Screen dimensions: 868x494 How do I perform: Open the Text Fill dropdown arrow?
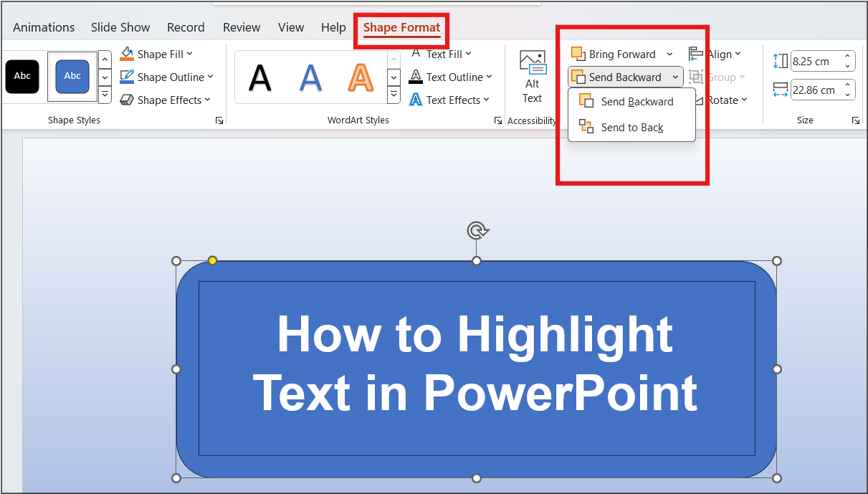(468, 54)
